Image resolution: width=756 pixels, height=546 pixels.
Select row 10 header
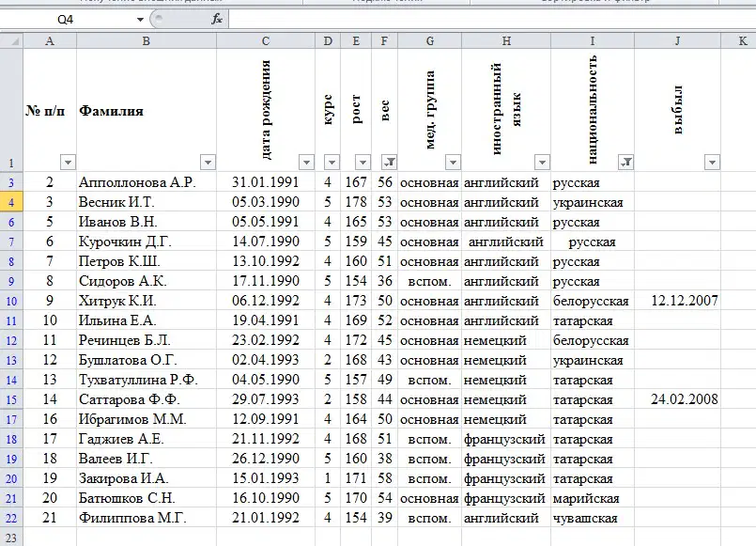[x=11, y=301]
